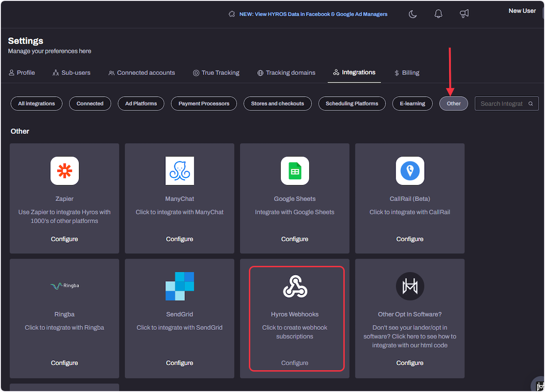545x392 pixels.
Task: Click the ManyChat logo icon
Action: click(x=180, y=171)
